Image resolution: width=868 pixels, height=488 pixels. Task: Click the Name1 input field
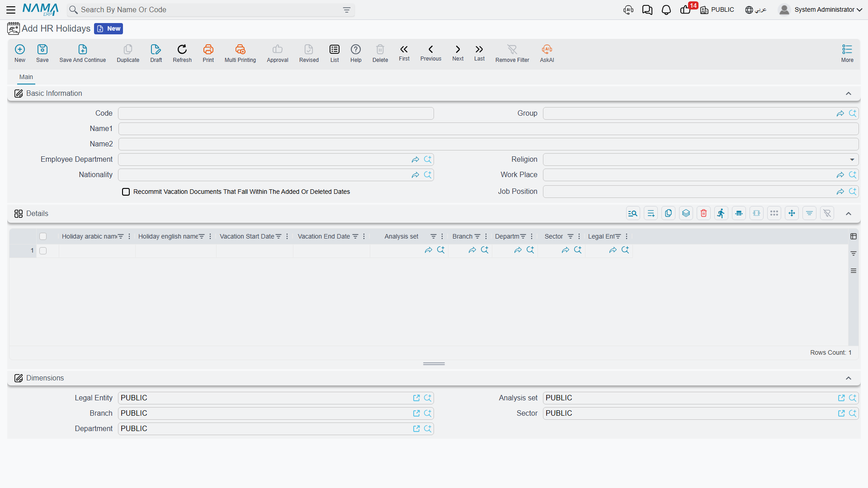coord(488,129)
